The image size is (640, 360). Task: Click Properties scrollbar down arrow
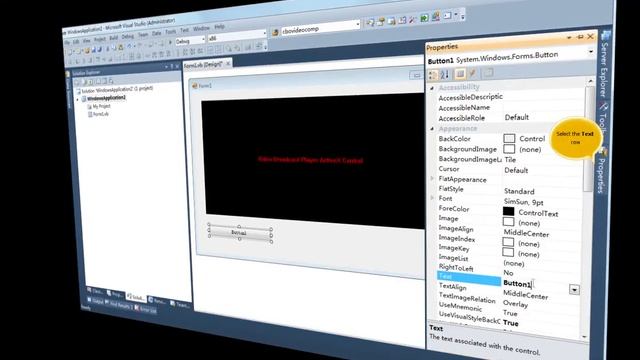584,337
